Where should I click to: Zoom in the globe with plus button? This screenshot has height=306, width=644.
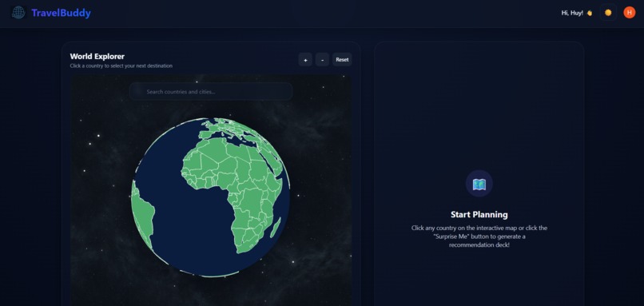click(305, 60)
